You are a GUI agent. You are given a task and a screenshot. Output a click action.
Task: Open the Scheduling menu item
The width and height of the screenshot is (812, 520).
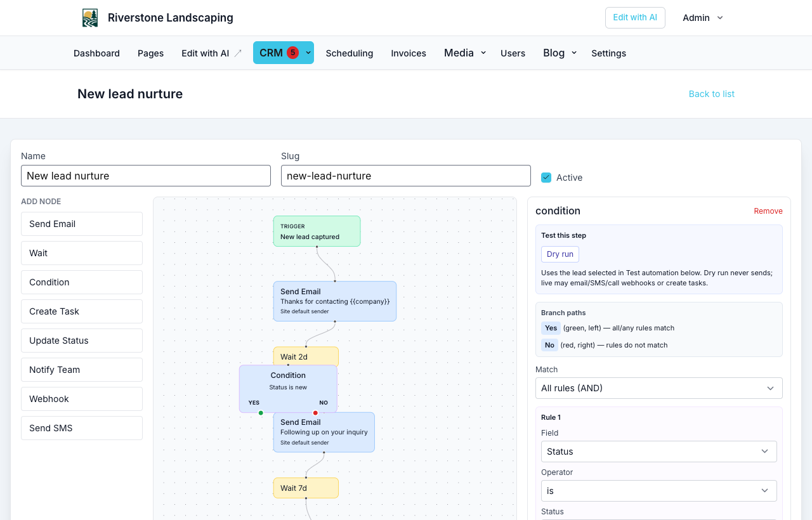(x=350, y=53)
